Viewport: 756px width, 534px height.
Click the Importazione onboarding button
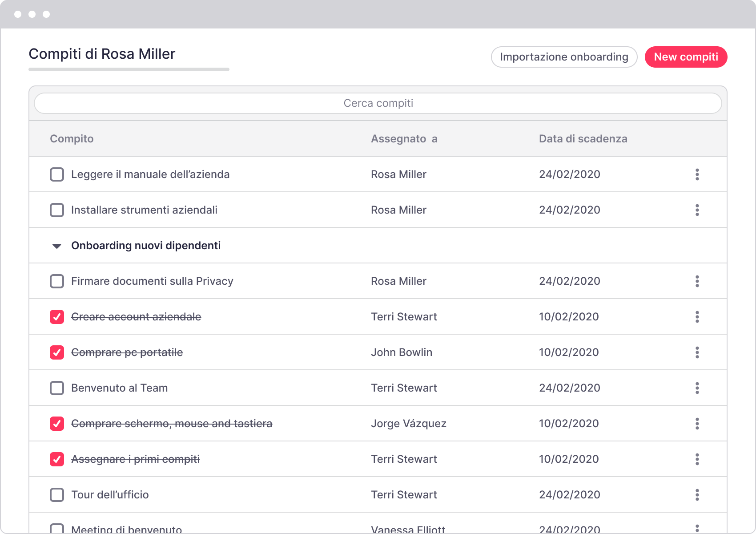564,57
